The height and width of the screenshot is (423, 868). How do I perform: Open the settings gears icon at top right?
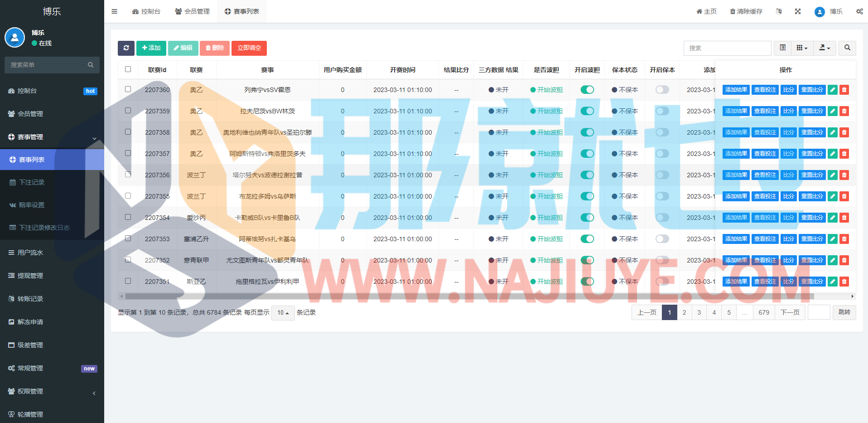click(859, 11)
